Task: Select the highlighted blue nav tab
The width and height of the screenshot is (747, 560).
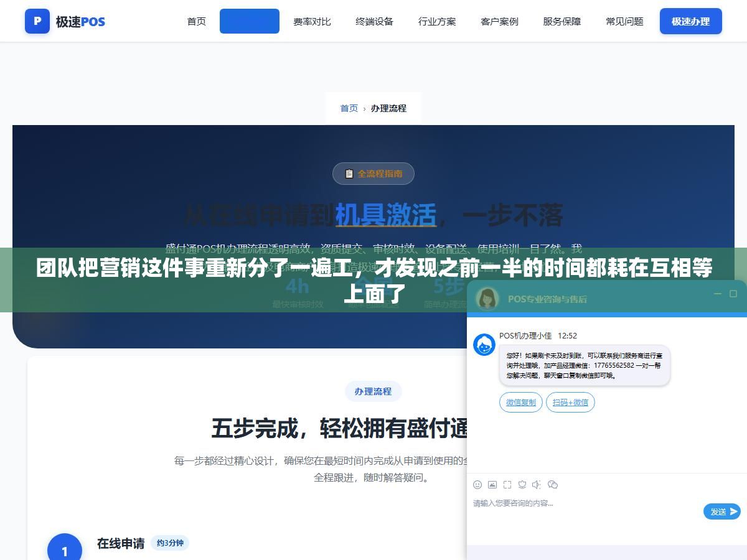Action: click(250, 21)
